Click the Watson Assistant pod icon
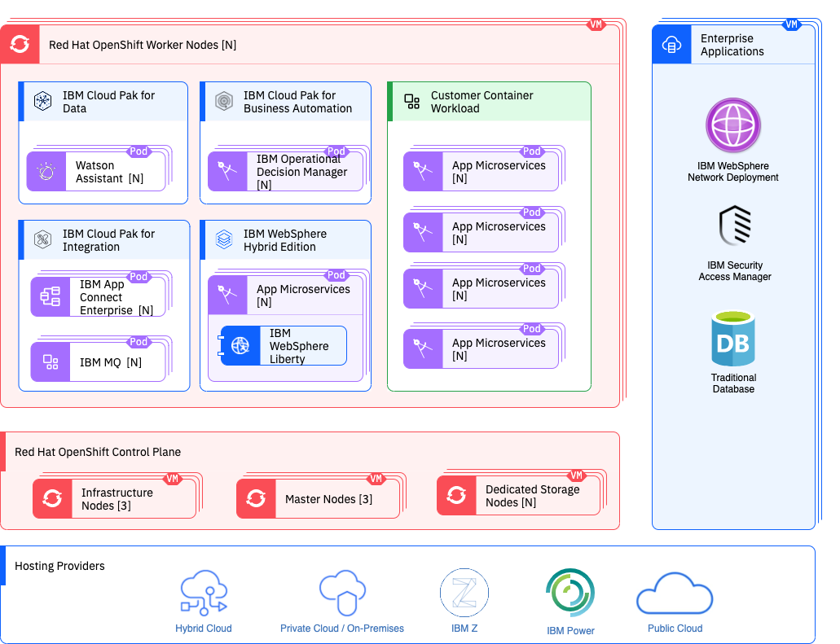Viewport: 840px width, 644px height. click(46, 172)
